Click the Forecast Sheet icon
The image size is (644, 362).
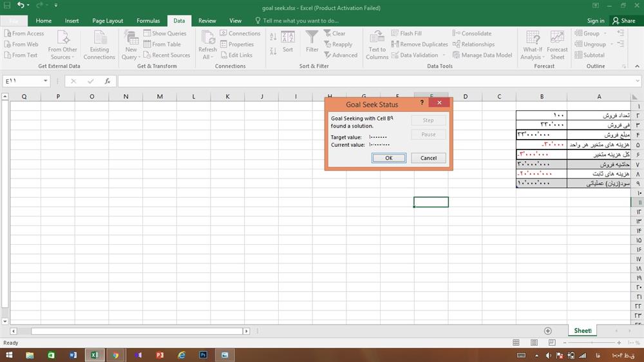[557, 44]
